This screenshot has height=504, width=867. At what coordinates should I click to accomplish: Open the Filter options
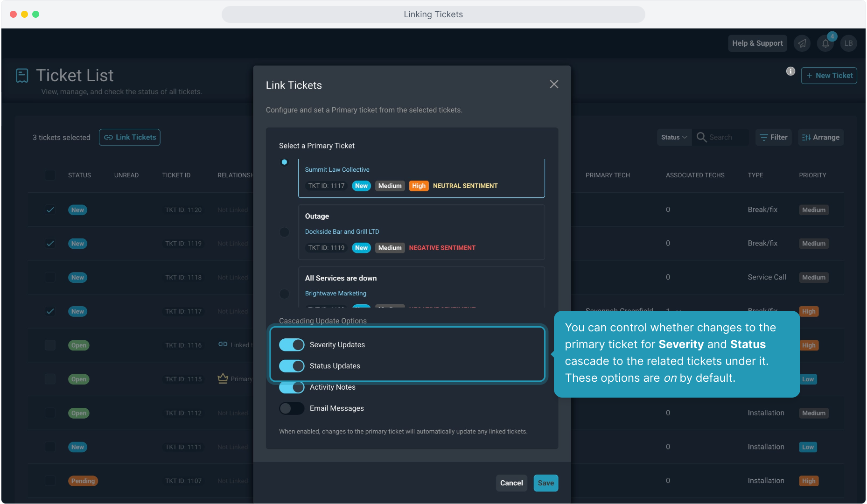(x=773, y=137)
